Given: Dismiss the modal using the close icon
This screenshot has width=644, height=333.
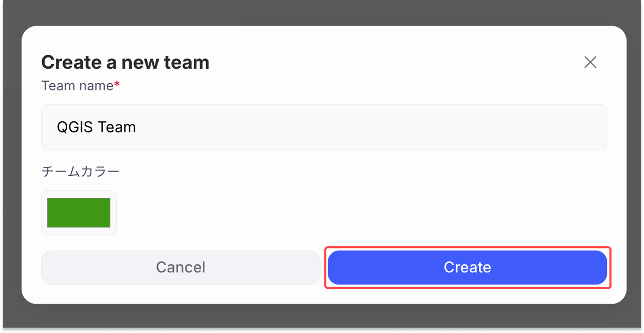Looking at the screenshot, I should pyautogui.click(x=590, y=62).
